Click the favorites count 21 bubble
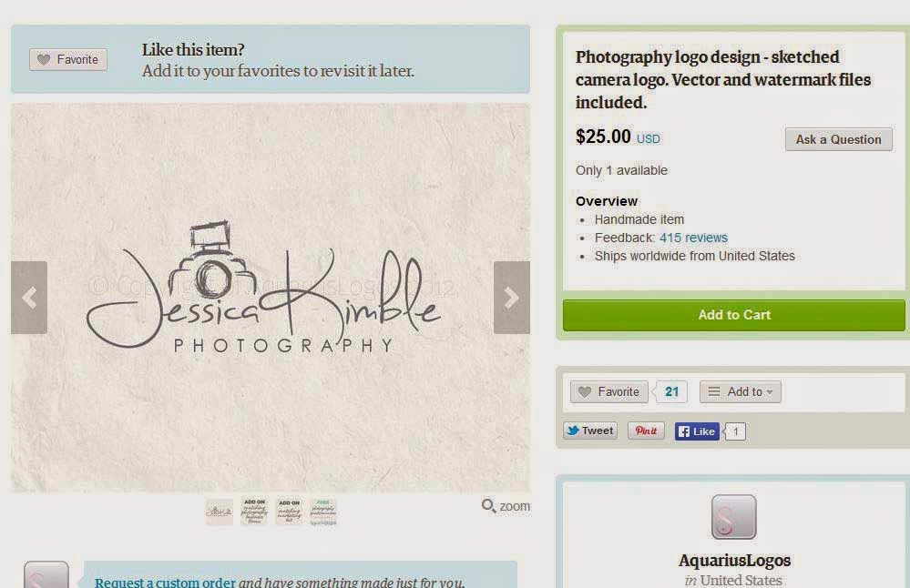The width and height of the screenshot is (910, 588). click(672, 391)
